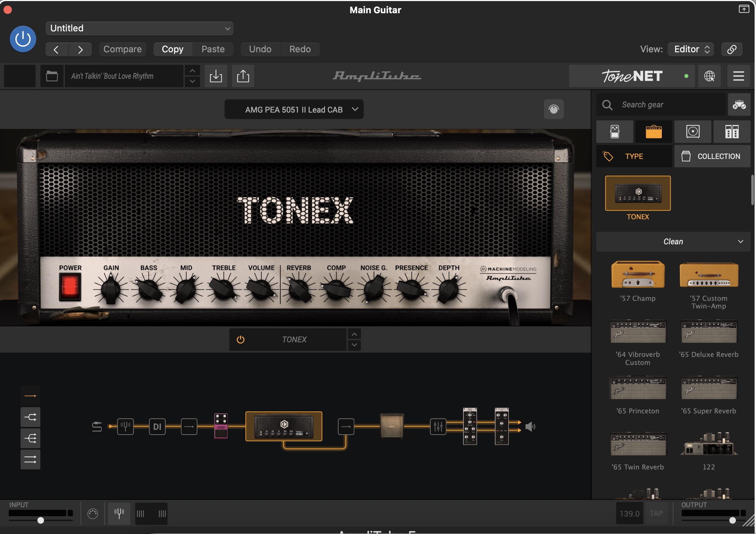Select the rack effects category tab

[732, 131]
